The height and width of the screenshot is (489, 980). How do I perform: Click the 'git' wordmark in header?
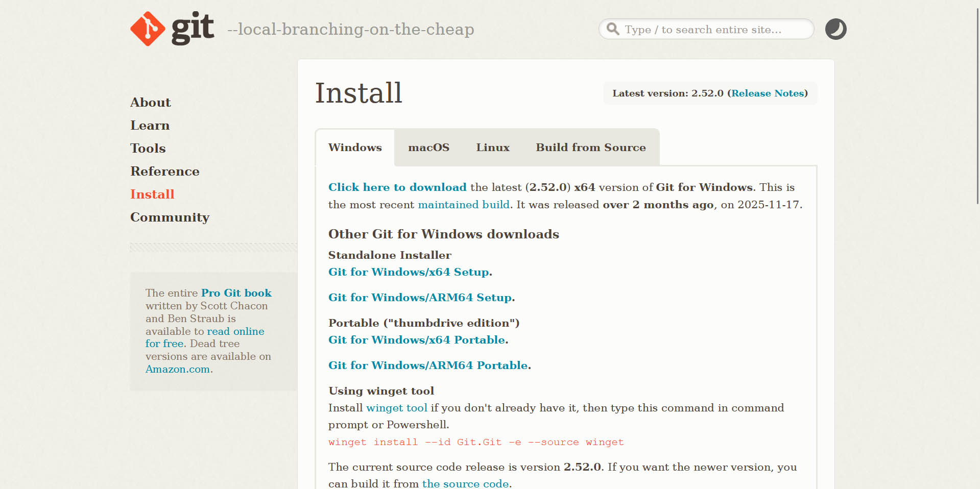point(193,29)
